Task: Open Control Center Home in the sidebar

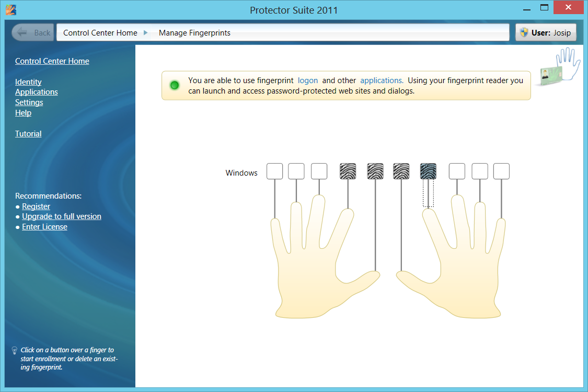Action: tap(52, 61)
